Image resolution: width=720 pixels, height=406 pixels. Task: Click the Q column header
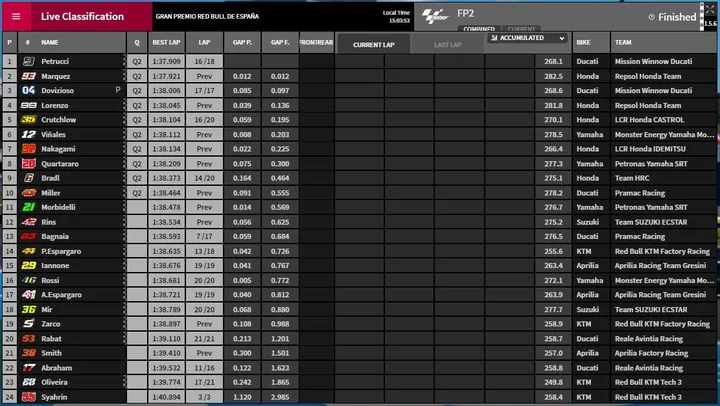[137, 42]
